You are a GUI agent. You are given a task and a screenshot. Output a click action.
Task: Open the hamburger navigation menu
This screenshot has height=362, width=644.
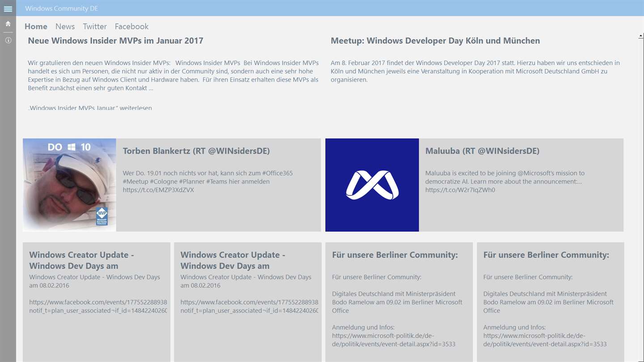8,8
